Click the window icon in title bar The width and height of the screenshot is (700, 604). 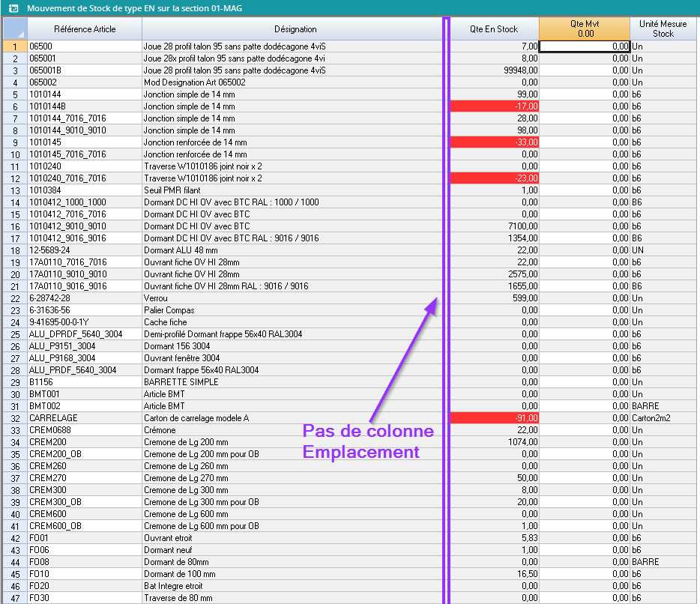click(12, 8)
